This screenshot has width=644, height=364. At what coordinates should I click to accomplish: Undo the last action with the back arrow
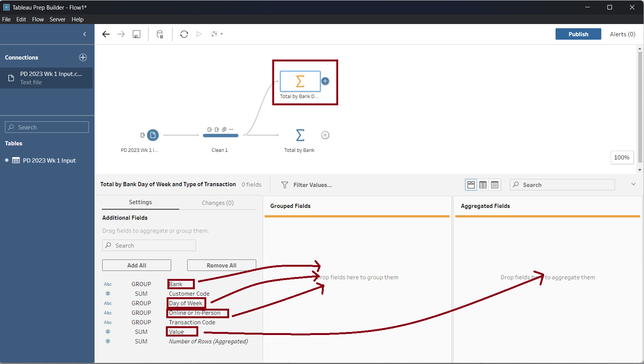coord(106,34)
